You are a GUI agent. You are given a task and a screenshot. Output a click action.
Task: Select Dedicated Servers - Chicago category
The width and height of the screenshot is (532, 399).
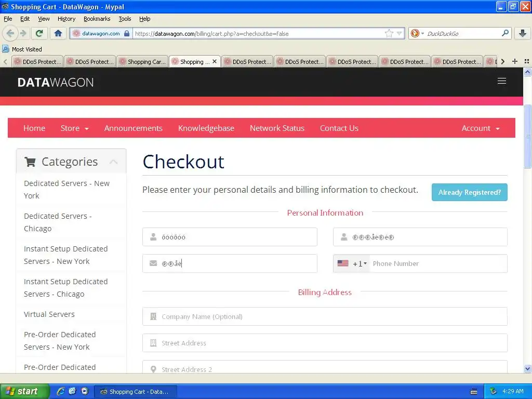pos(71,222)
